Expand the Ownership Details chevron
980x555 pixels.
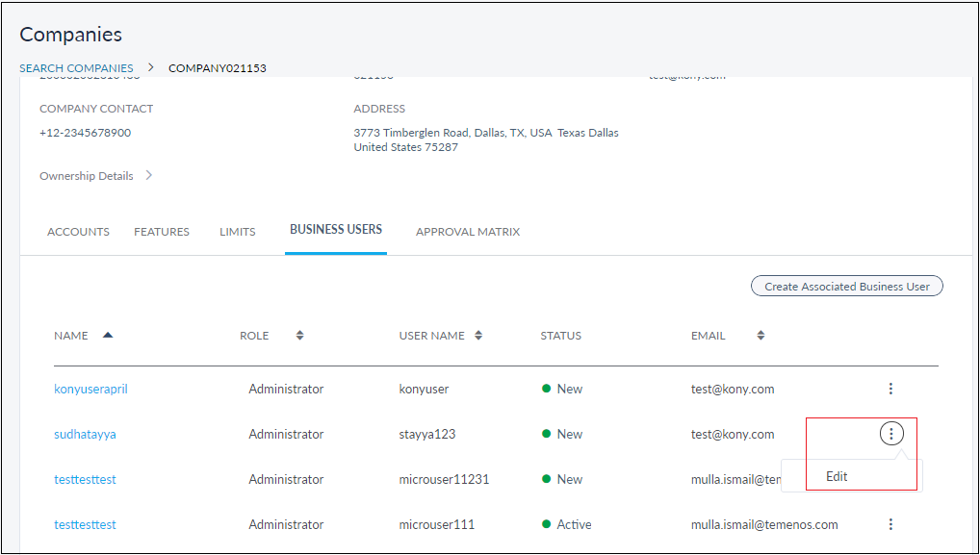149,176
